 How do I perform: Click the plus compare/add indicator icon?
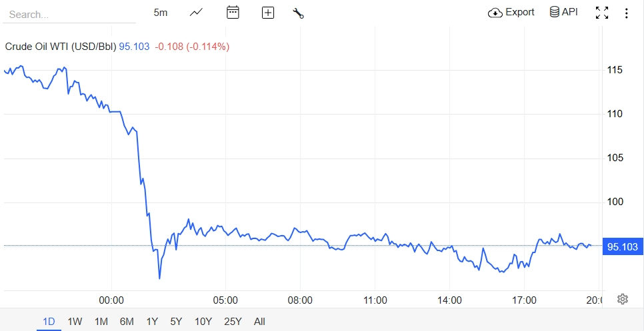click(x=268, y=13)
